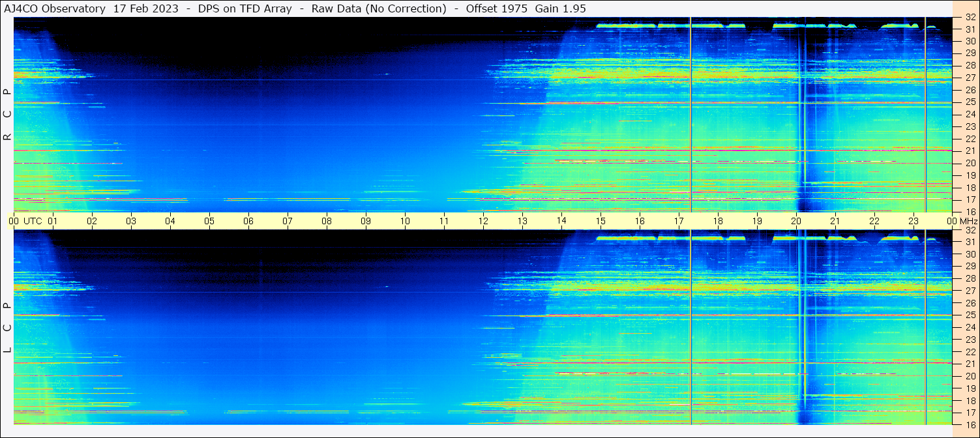Click the 20 MHz label on the RCP scale
This screenshot has height=438, width=980.
[969, 163]
